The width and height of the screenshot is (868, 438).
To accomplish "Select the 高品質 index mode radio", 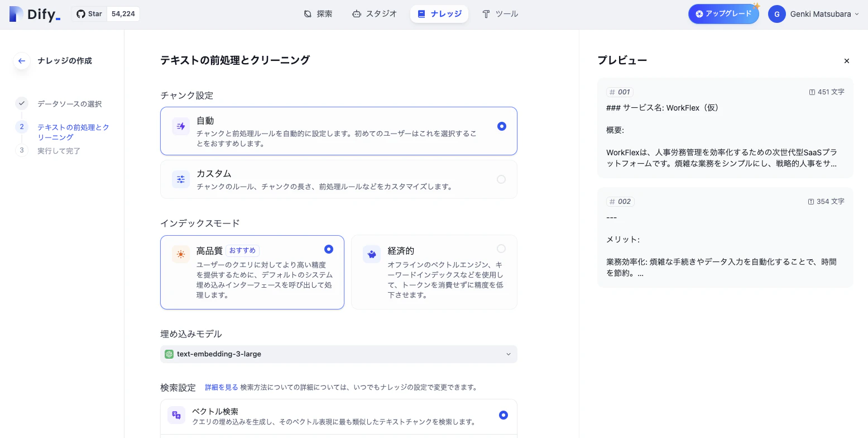I will (329, 249).
